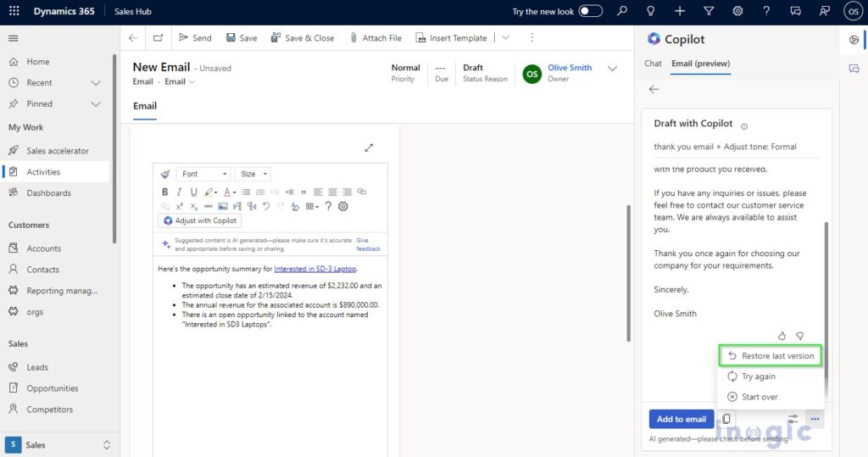Open editor personalization settings gear
This screenshot has height=457, width=868.
[x=343, y=207]
